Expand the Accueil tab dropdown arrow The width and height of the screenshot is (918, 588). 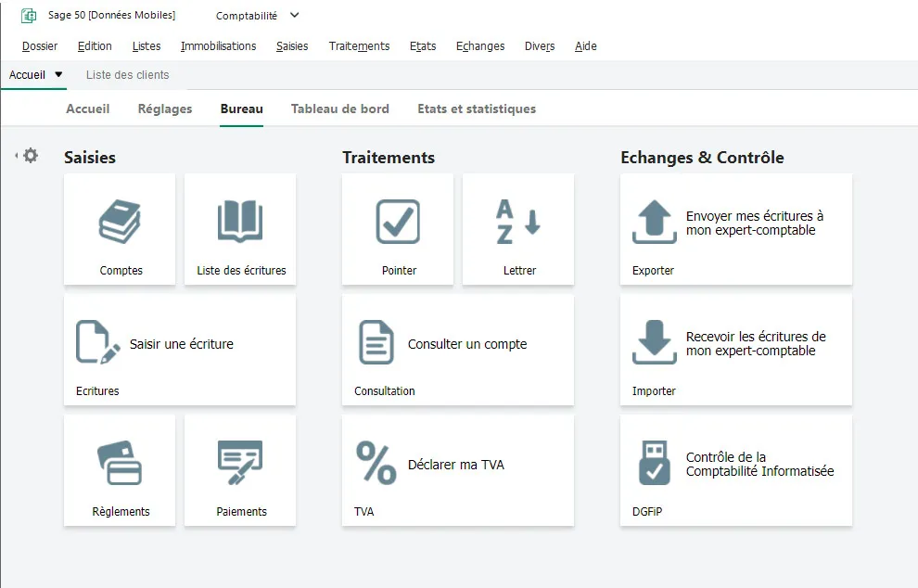(x=58, y=75)
